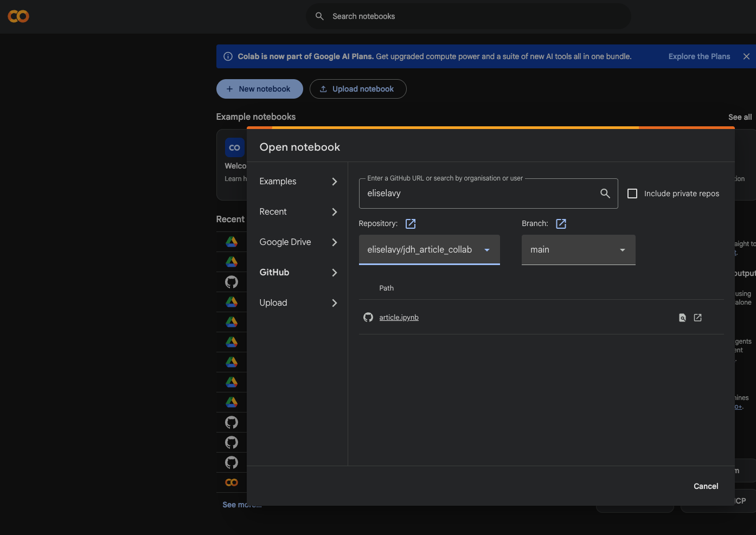Dismiss the Google AI Plans banner
Image resolution: width=756 pixels, height=535 pixels.
[746, 56]
